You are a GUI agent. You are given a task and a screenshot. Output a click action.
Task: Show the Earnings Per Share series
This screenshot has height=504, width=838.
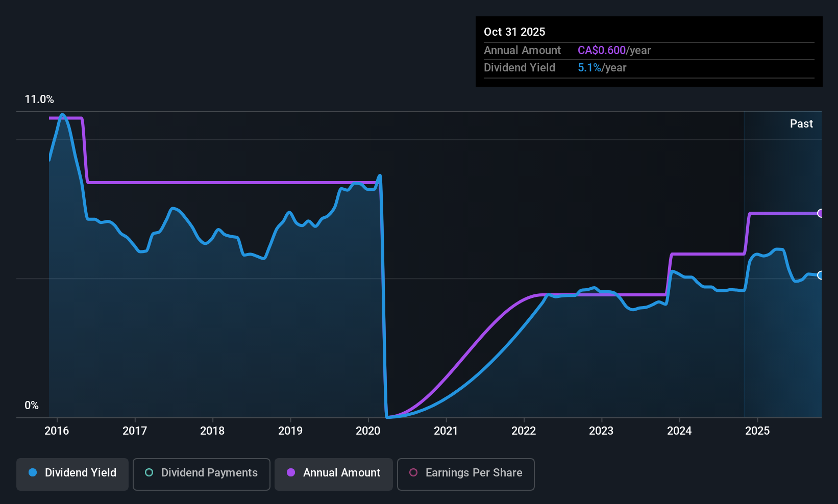pyautogui.click(x=465, y=473)
